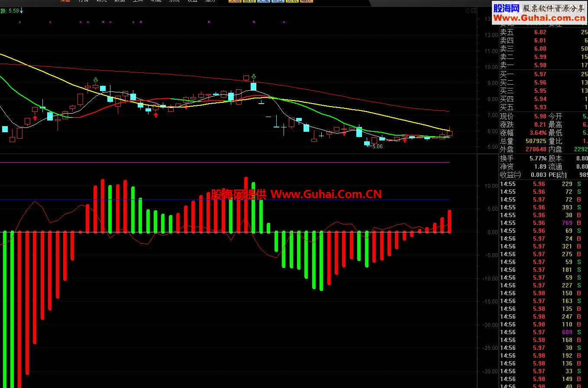Click the 总量 value 507925
Screen dimensions: 588x388
pos(536,141)
